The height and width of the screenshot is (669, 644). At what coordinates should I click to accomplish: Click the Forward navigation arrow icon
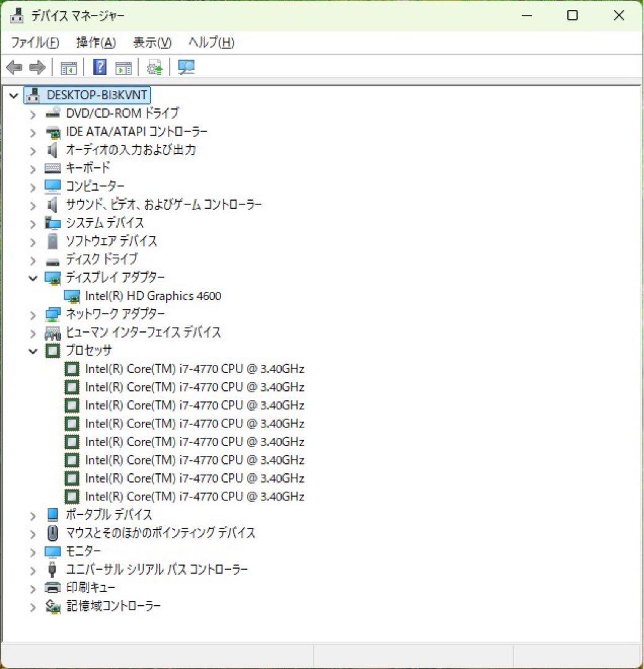pyautogui.click(x=37, y=67)
